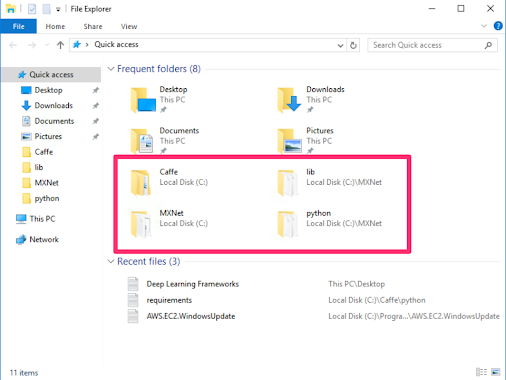
Task: Select lib in the navigation pane
Action: (x=39, y=167)
